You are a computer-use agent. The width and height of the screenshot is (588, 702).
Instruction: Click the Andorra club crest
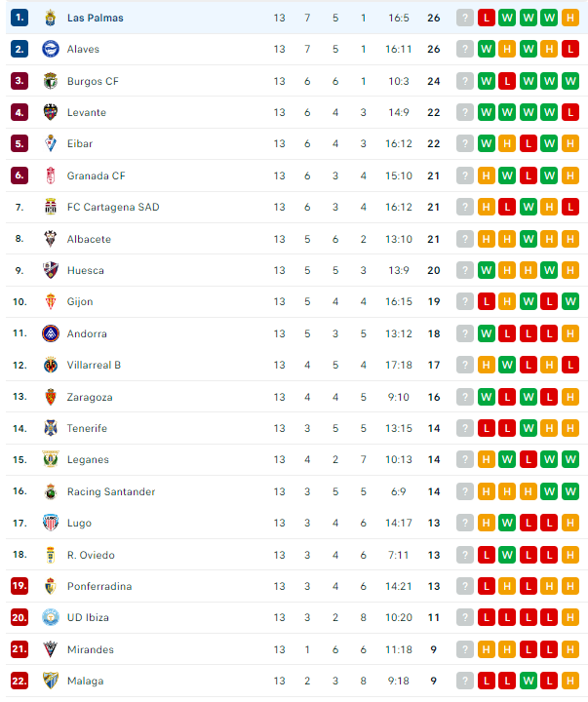tap(51, 333)
